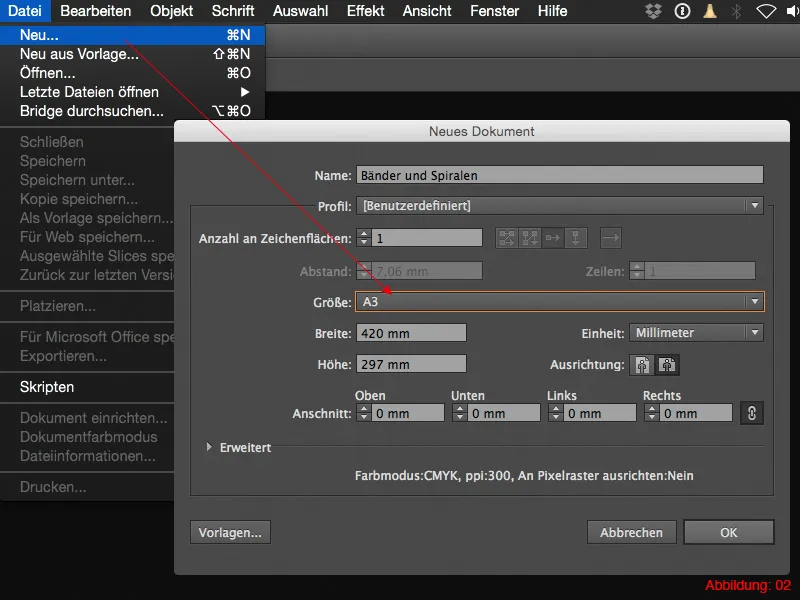The height and width of the screenshot is (600, 800).
Task: Choose portrait orientation icon
Action: pyautogui.click(x=642, y=365)
